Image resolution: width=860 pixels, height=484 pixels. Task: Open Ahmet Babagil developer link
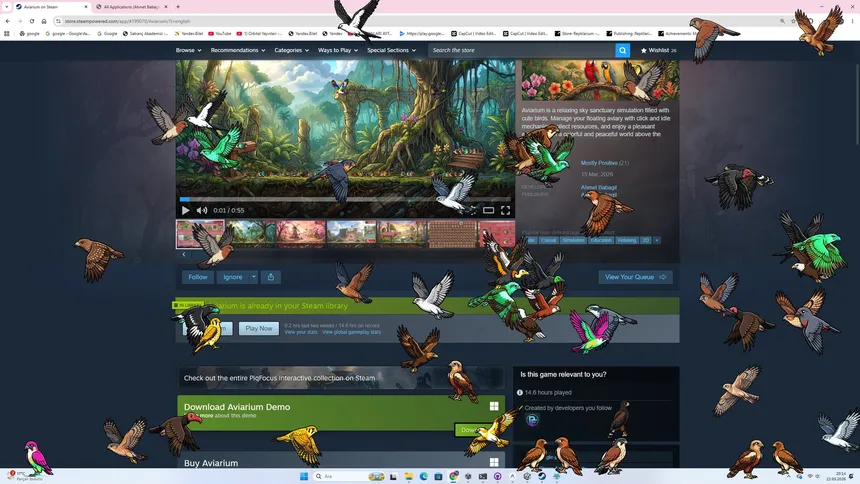pyautogui.click(x=599, y=188)
